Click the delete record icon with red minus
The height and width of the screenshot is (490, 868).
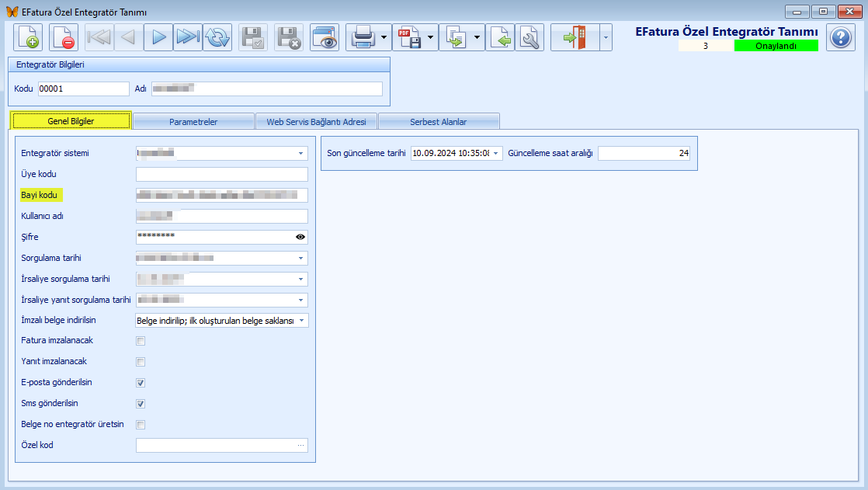[x=64, y=37]
